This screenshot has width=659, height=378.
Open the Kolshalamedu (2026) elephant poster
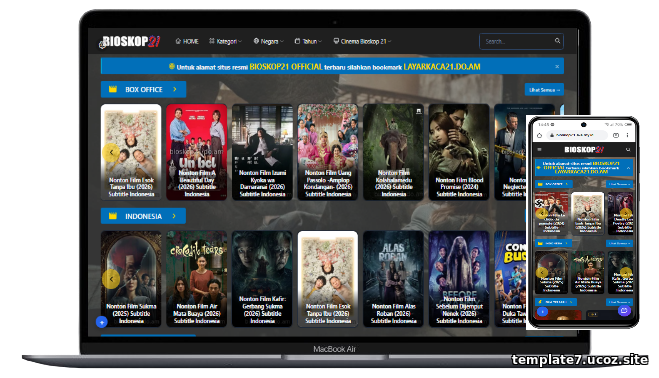pos(393,152)
